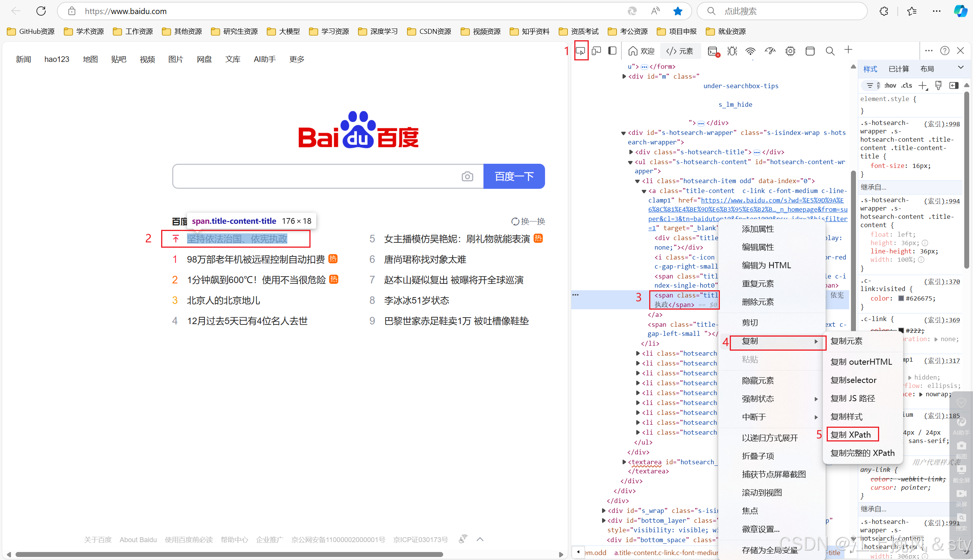The image size is (973, 560).
Task: Click 编辑为 HTML in context menu
Action: pos(766,266)
